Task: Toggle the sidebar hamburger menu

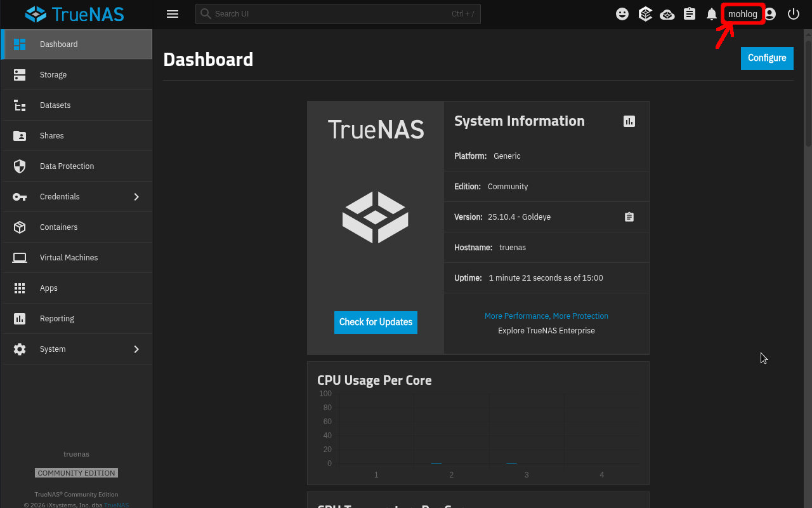Action: point(172,14)
